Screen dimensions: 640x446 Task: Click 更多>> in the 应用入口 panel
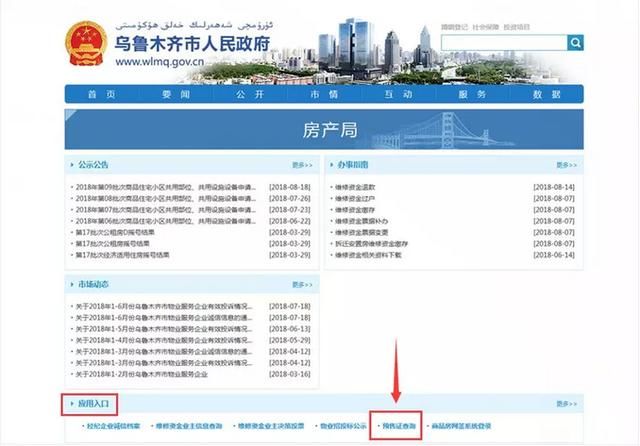(567, 404)
